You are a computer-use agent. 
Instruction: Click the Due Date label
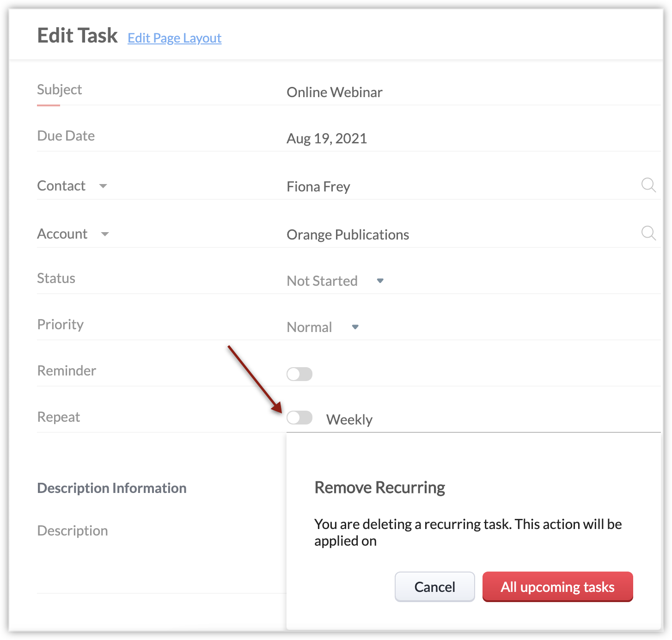pos(66,135)
